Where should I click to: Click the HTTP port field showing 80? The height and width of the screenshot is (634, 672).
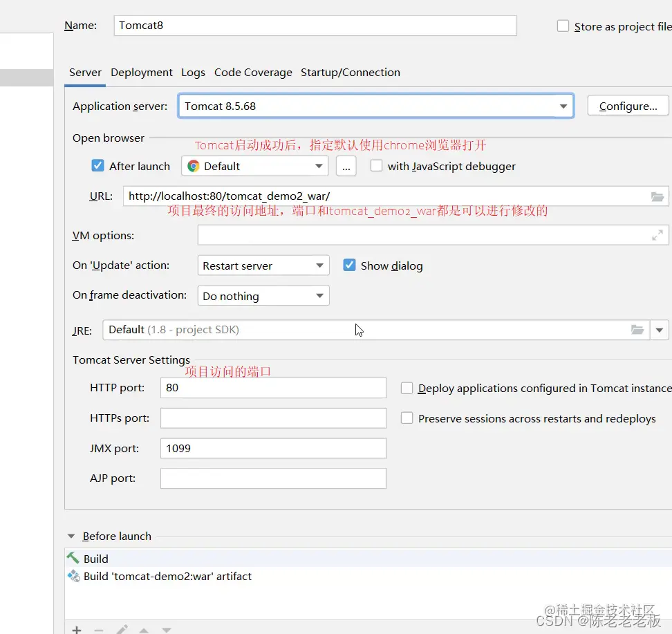273,387
